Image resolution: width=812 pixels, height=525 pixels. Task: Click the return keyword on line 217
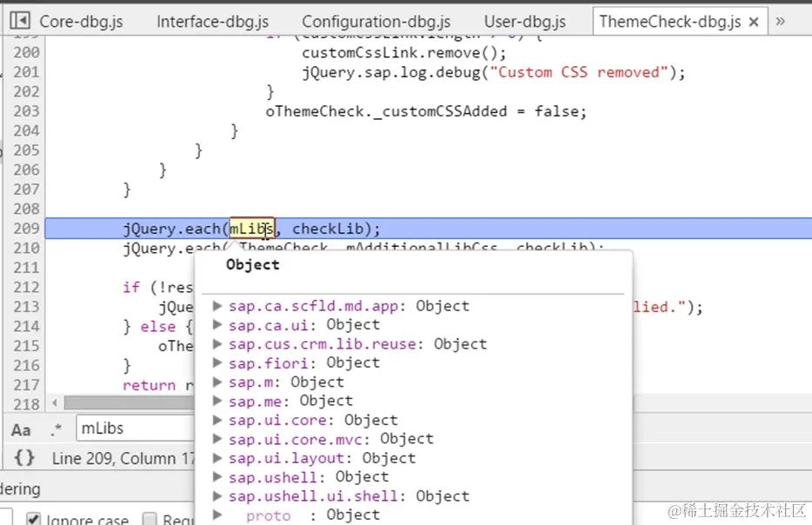[x=150, y=385]
